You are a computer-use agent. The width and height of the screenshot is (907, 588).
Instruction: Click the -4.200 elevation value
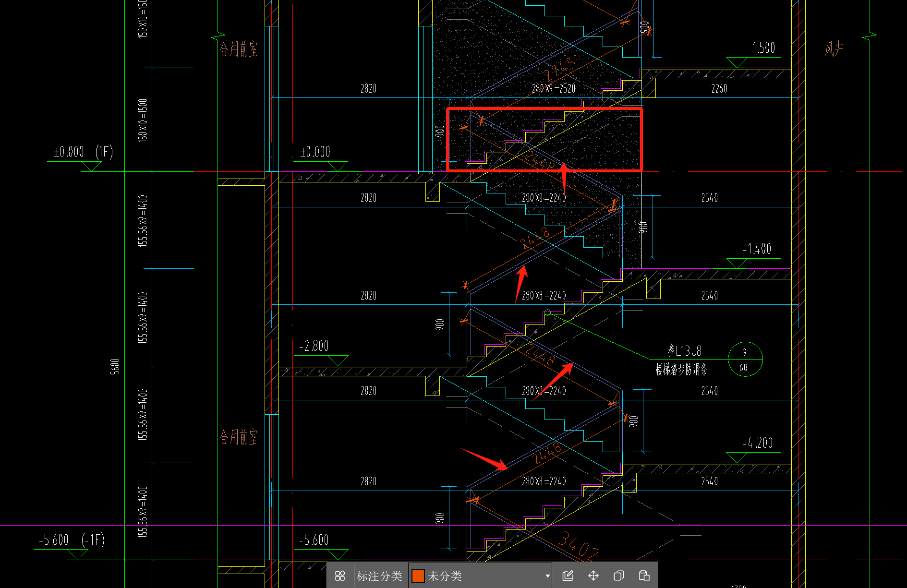tap(758, 443)
